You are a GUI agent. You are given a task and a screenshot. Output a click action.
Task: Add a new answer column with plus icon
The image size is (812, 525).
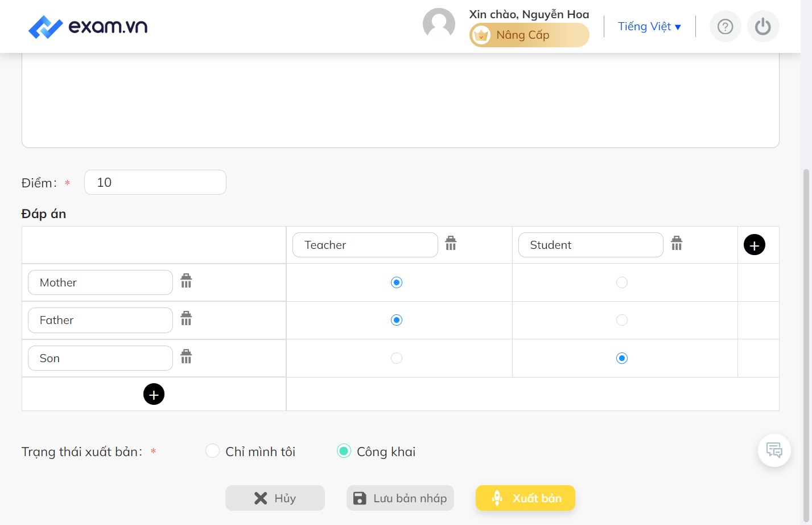755,245
